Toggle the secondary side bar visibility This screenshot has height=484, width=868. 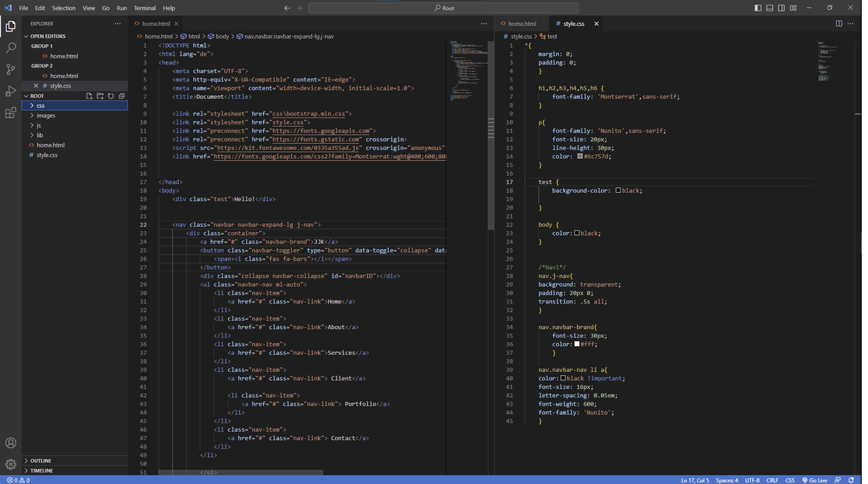781,8
